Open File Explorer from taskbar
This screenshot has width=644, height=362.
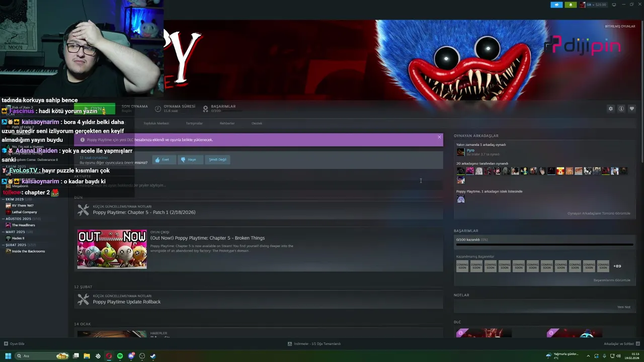click(87, 356)
